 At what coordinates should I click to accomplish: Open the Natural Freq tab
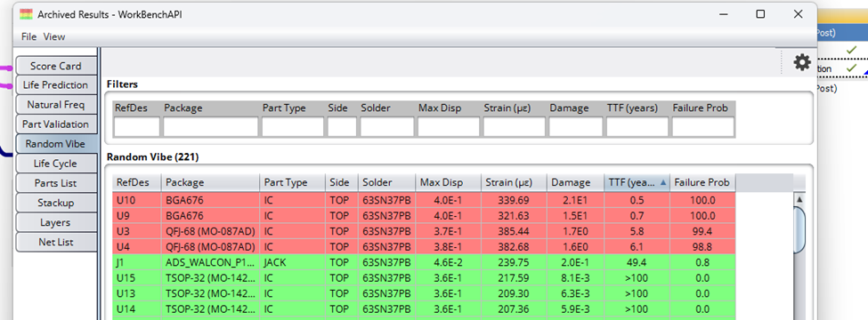(x=55, y=105)
